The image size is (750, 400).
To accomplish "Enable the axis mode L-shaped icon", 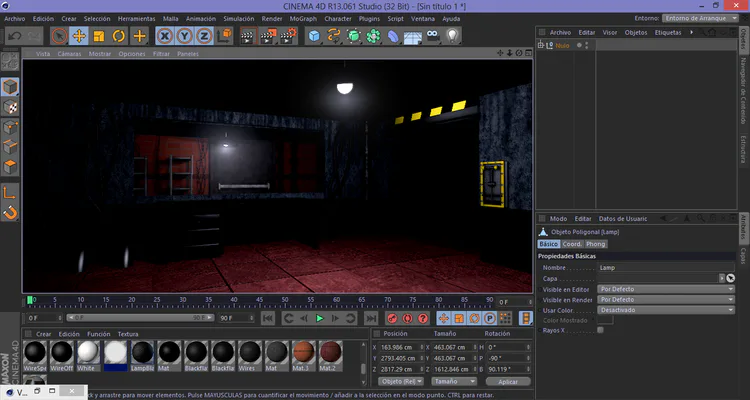I will click(x=10, y=193).
